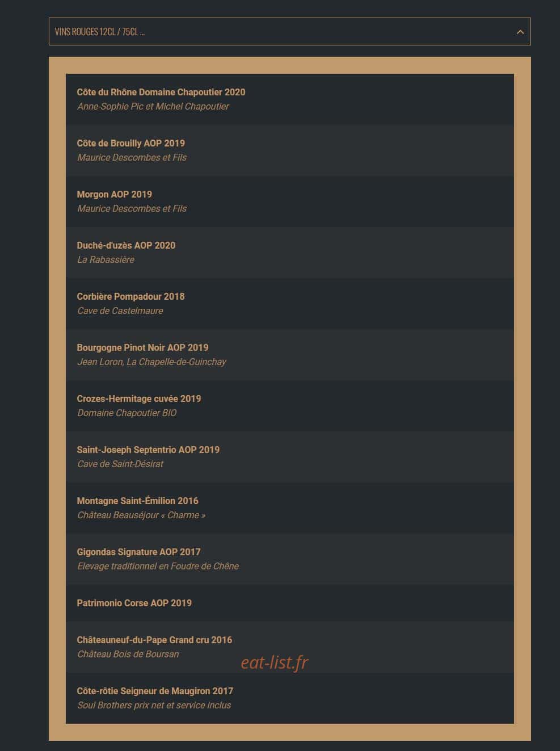Choose Montagne Saint-Émilion 2016 wine
560x751 pixels.
coord(289,508)
